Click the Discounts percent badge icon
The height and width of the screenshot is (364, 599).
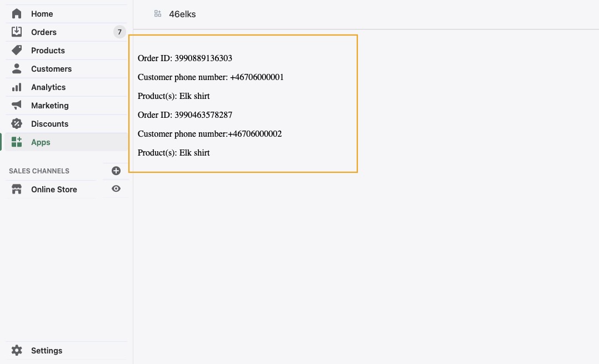(x=17, y=124)
